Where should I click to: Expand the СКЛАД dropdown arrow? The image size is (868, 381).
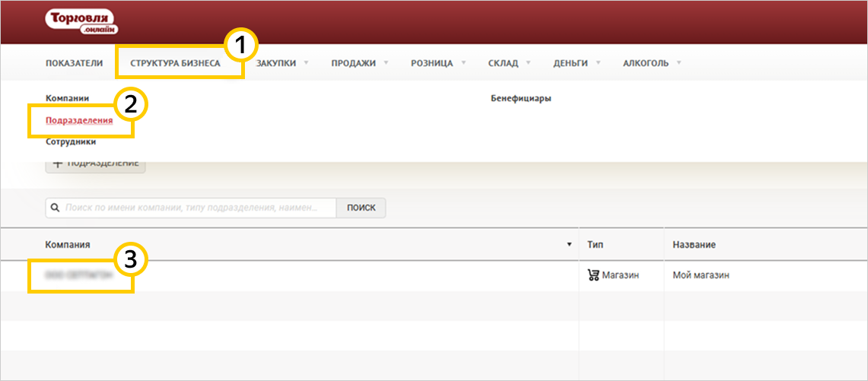coord(529,62)
